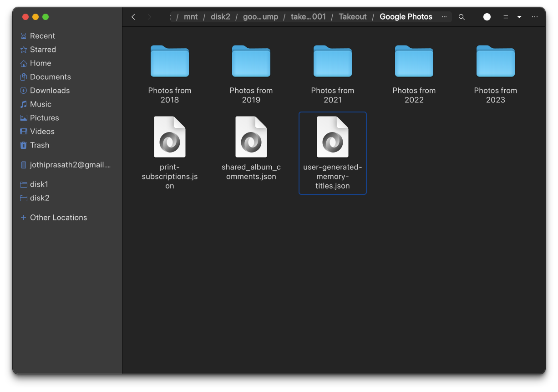Navigate back with the back arrow
This screenshot has width=558, height=392.
coord(133,17)
